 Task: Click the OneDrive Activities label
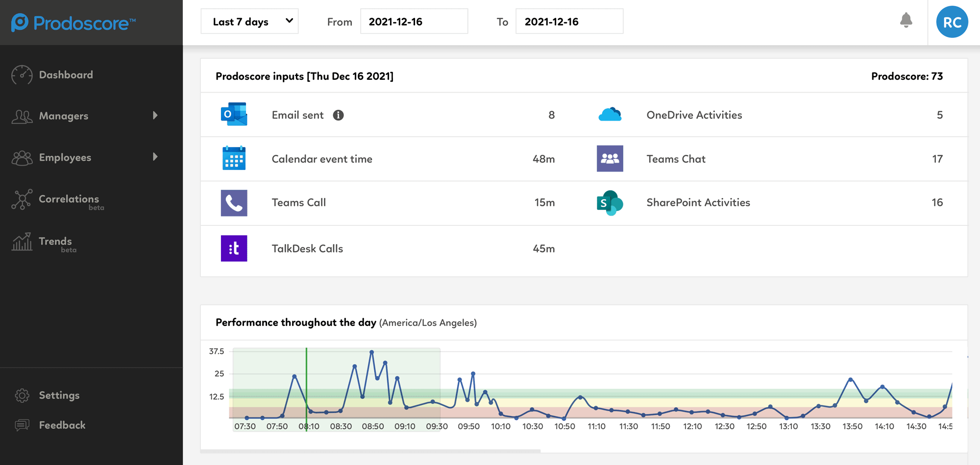click(x=694, y=115)
